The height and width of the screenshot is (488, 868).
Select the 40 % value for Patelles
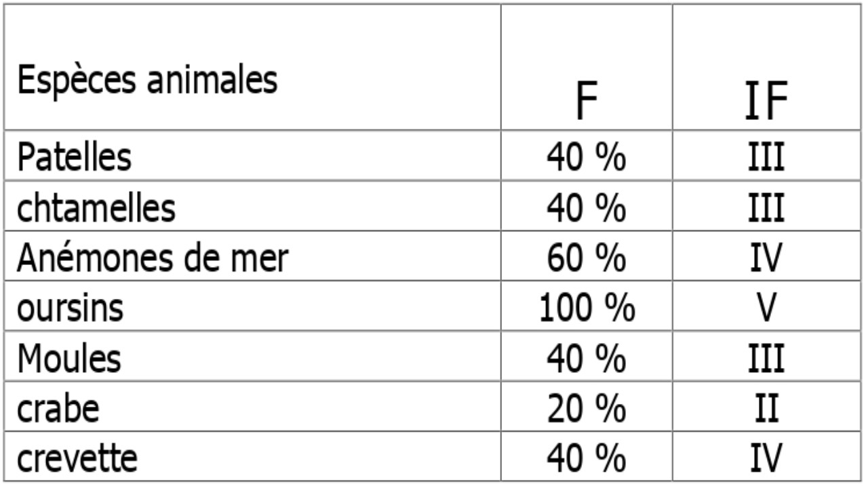[586, 157]
